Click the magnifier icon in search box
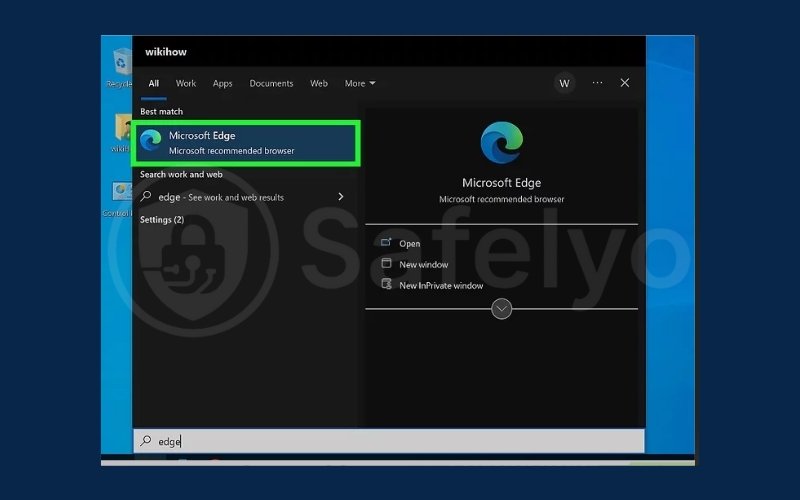This screenshot has height=500, width=800. tap(146, 440)
